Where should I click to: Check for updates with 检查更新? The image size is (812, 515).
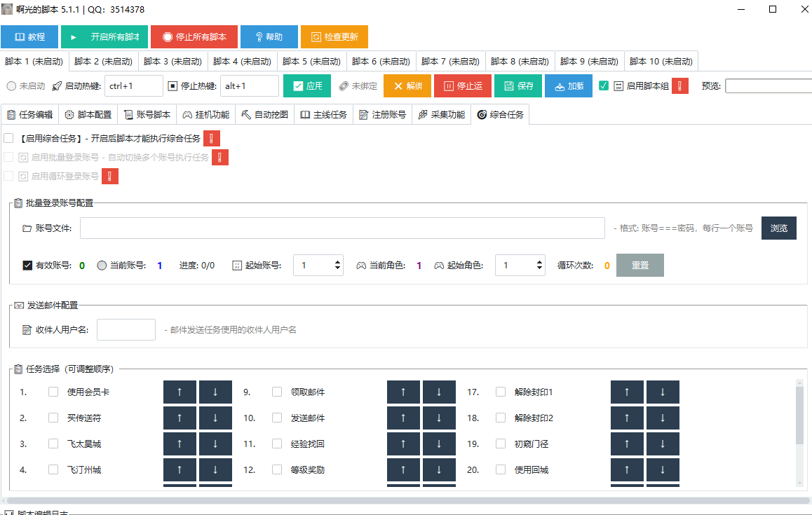334,36
